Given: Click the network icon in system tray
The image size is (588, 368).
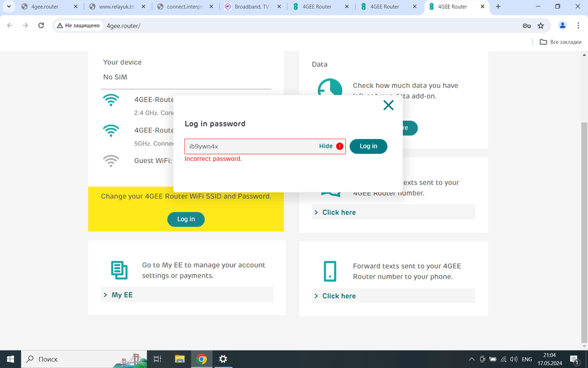Looking at the screenshot, I should coord(503,359).
